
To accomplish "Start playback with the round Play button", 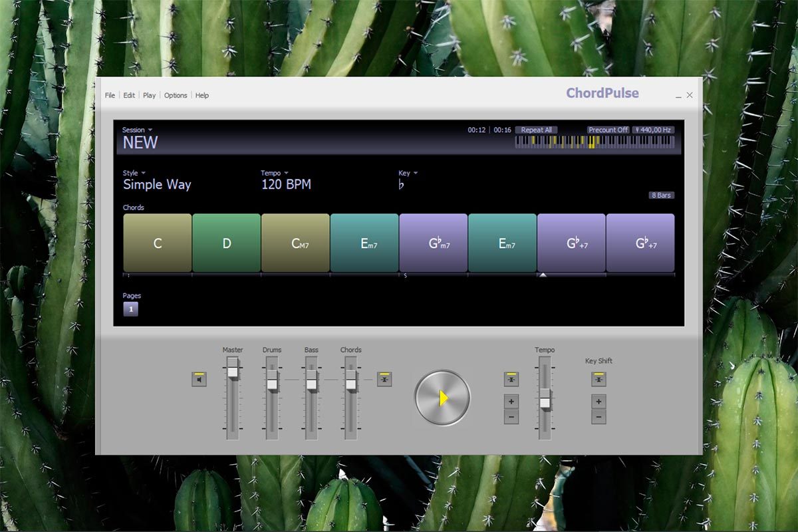I will tap(442, 398).
